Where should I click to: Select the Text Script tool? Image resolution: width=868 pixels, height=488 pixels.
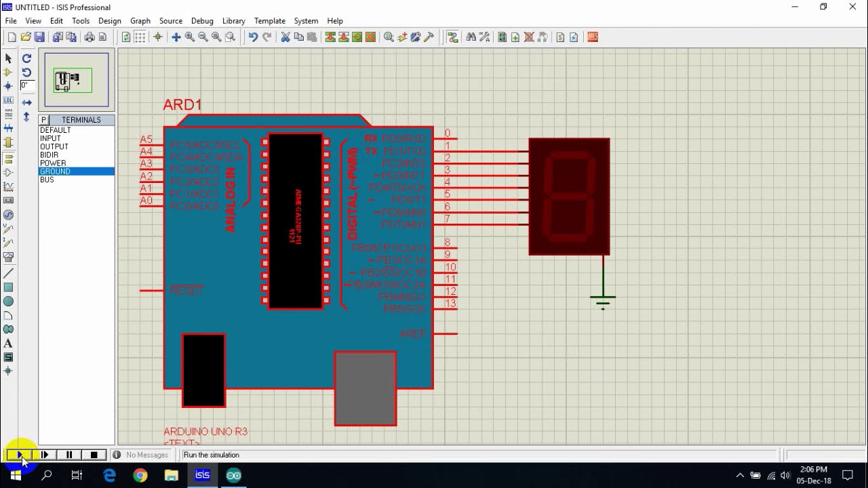coord(8,115)
